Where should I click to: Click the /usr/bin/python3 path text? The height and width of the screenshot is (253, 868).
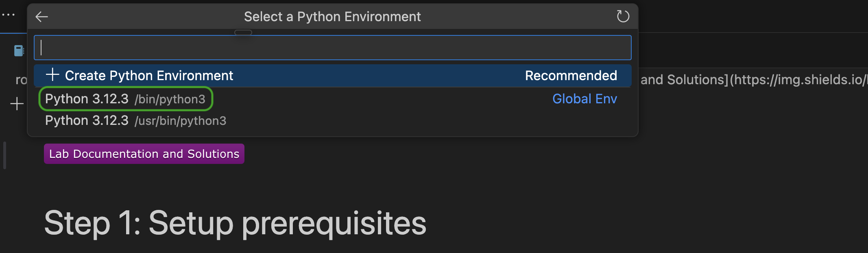(181, 121)
